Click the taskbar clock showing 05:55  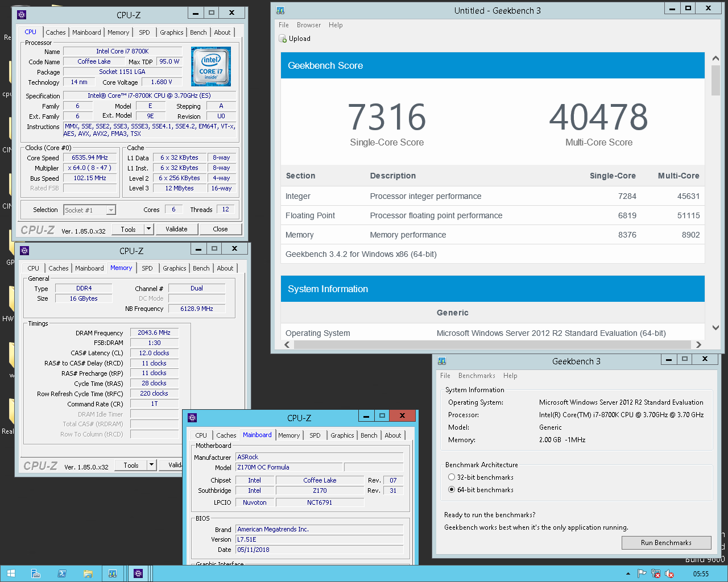click(701, 574)
